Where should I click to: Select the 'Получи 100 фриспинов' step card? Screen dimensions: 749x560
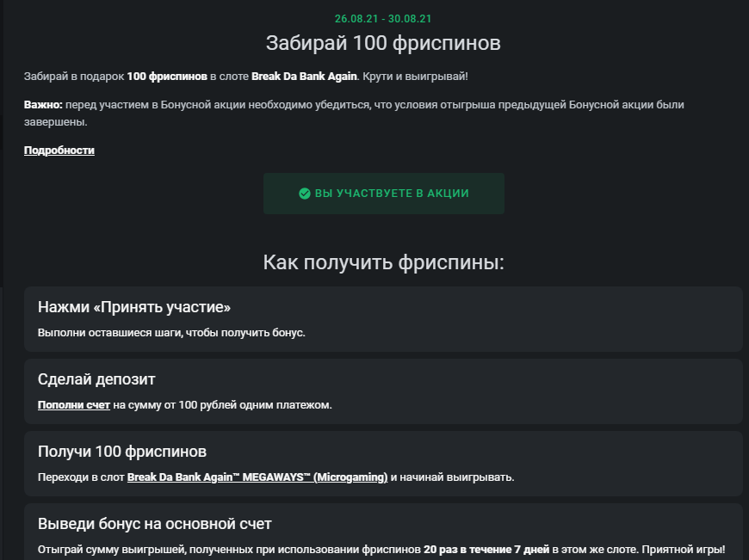383,464
